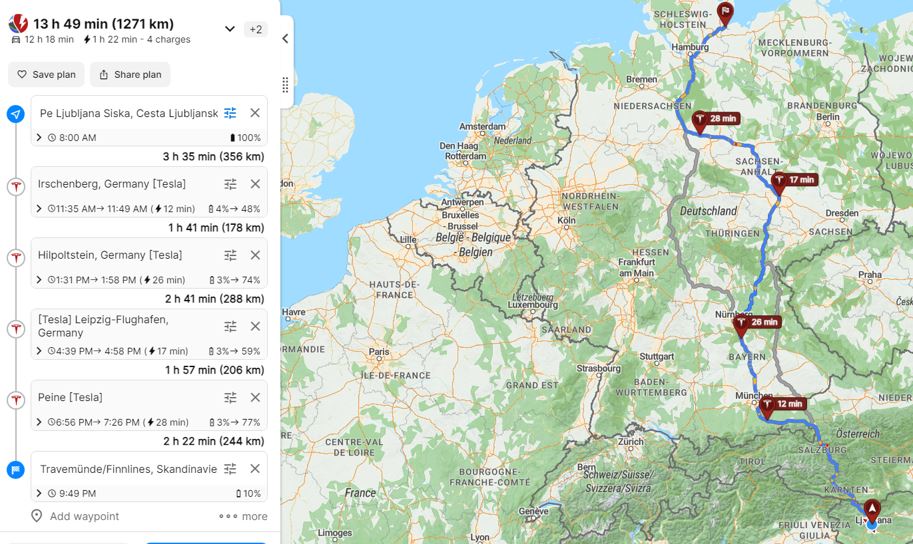Remove the Irschenberg, Germany waypoint
Image resolution: width=913 pixels, height=544 pixels.
(x=255, y=184)
